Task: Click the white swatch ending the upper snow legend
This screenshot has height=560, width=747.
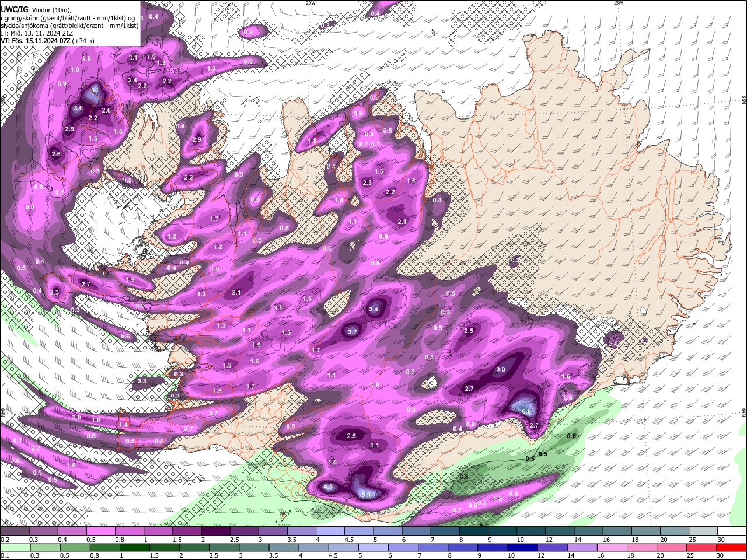Action: click(x=732, y=531)
